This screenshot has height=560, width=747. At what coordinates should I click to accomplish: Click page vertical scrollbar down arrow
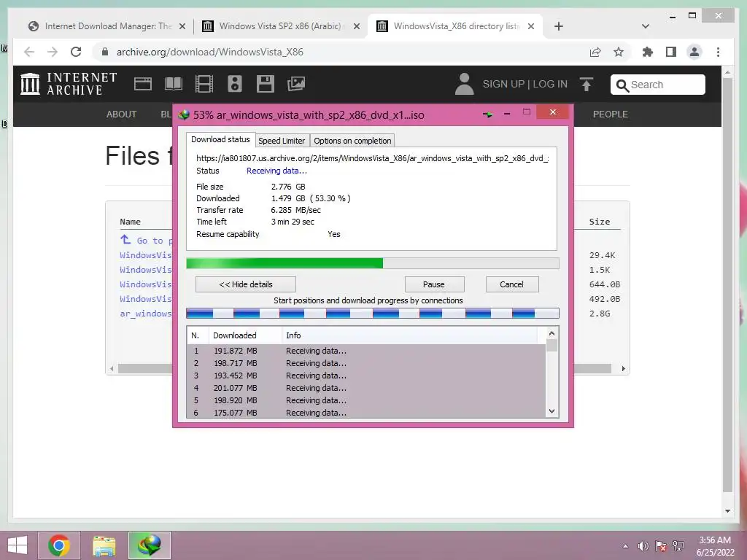click(x=727, y=511)
